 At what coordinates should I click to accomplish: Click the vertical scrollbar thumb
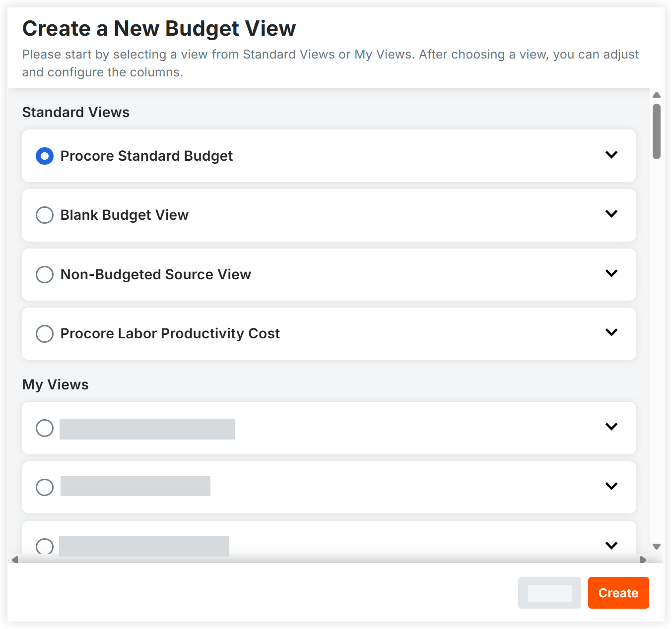point(657,131)
